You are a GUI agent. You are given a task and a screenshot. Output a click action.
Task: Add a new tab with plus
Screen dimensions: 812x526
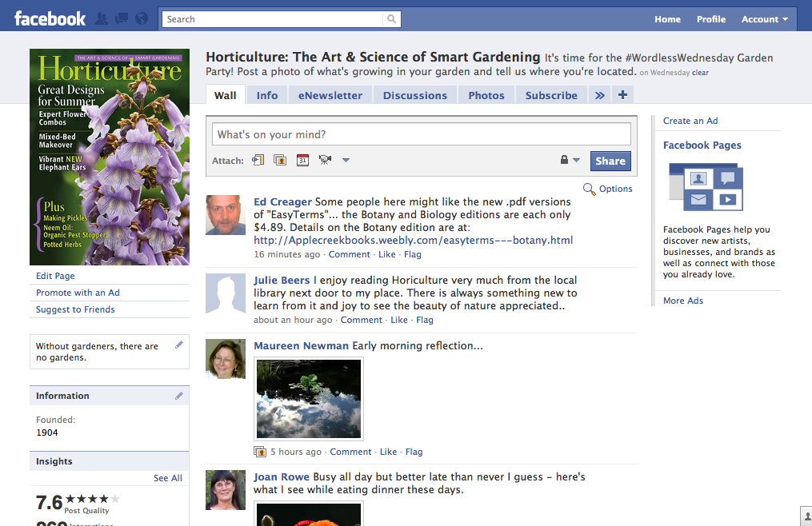(622, 95)
